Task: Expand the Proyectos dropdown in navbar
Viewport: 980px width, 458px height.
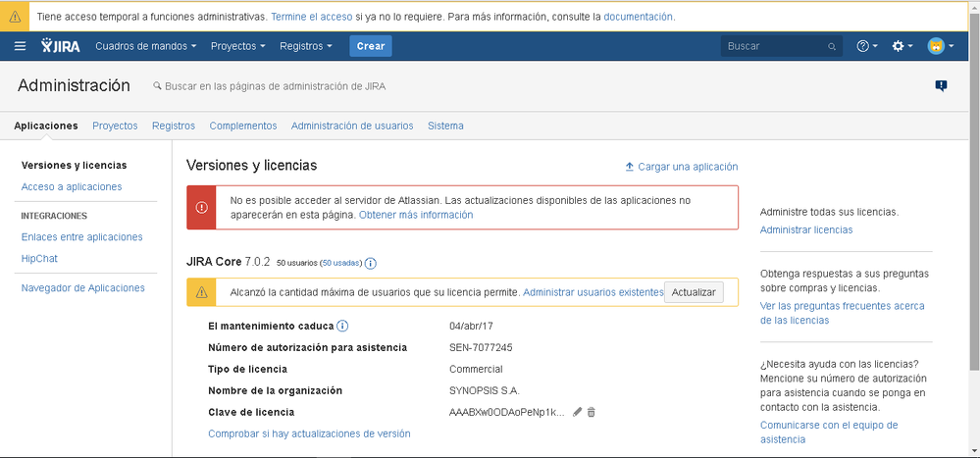Action: pos(238,46)
